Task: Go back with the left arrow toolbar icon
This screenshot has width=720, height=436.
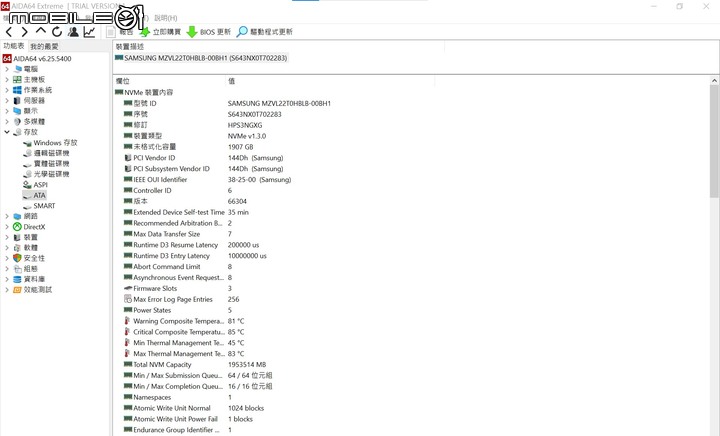Action: [x=9, y=32]
